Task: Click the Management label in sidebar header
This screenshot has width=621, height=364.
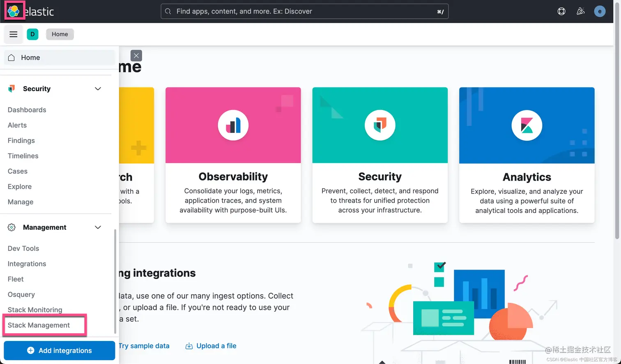Action: [44, 227]
